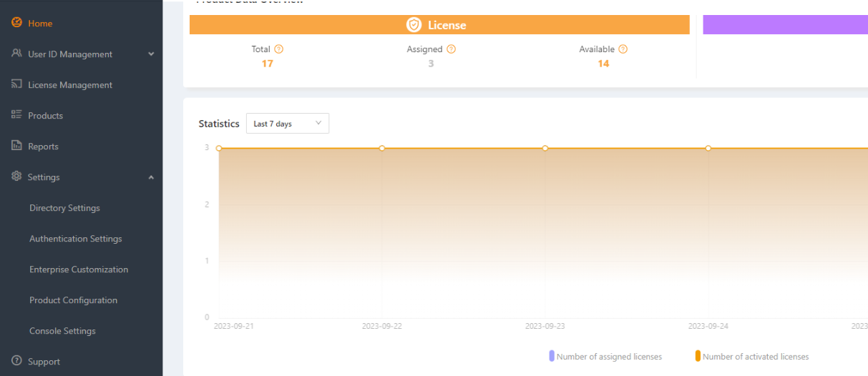Click the Assigned license count 3
This screenshot has width=868, height=376.
(x=431, y=64)
